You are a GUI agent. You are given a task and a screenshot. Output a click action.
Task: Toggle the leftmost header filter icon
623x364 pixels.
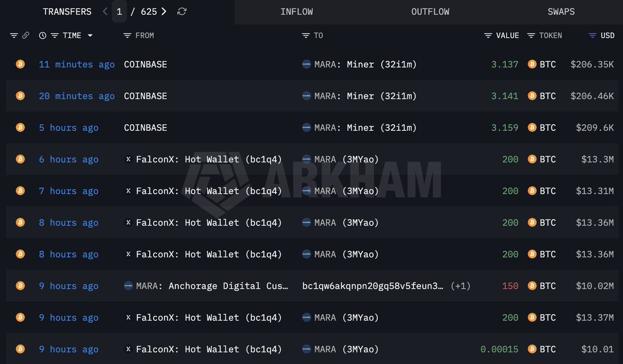pos(14,35)
